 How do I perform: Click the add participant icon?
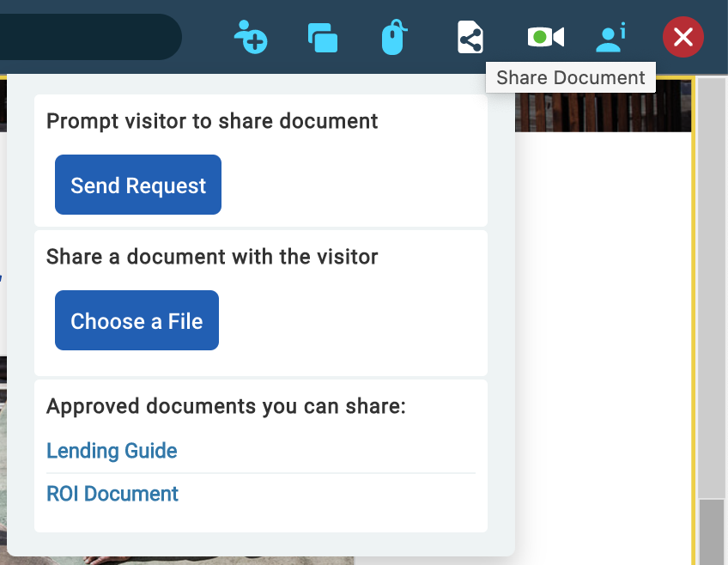[x=251, y=38]
